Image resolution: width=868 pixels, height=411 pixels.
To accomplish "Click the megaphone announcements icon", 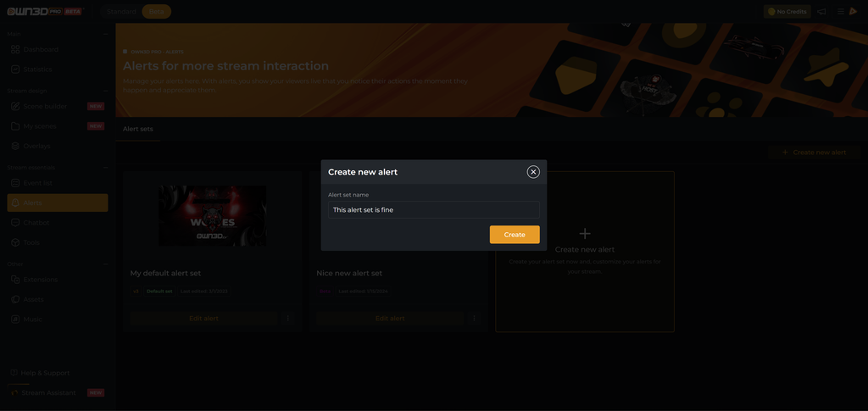I will (x=821, y=12).
